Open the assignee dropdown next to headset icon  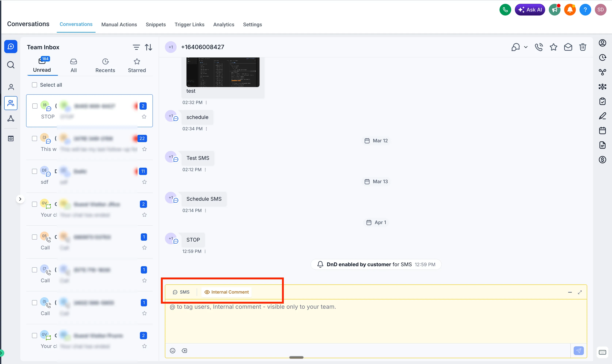525,47
